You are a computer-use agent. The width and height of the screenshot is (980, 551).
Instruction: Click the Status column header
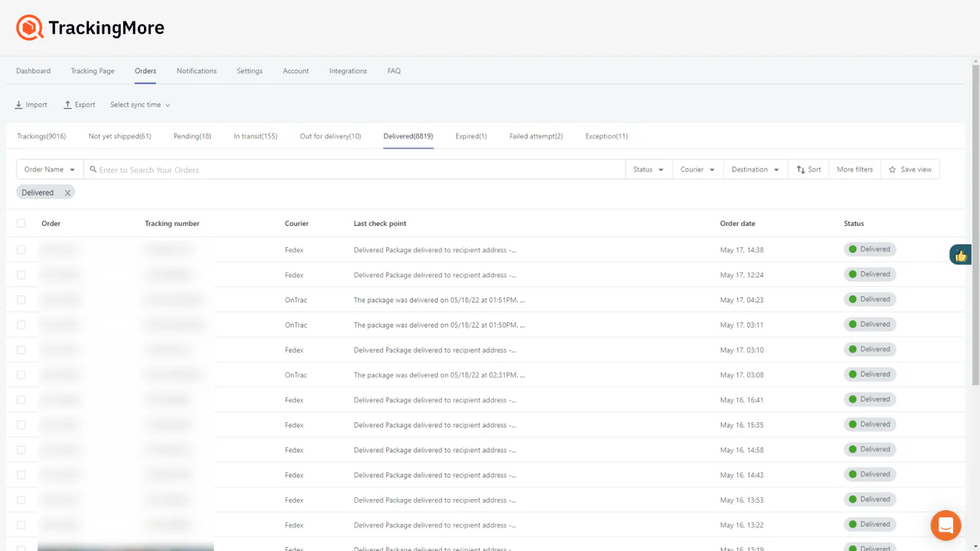pos(854,223)
